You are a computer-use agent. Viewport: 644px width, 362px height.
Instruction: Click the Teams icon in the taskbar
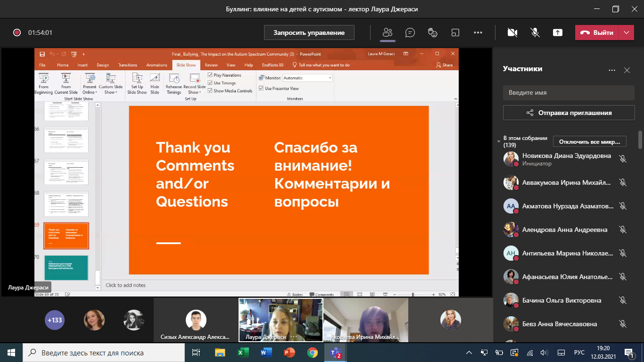click(336, 353)
